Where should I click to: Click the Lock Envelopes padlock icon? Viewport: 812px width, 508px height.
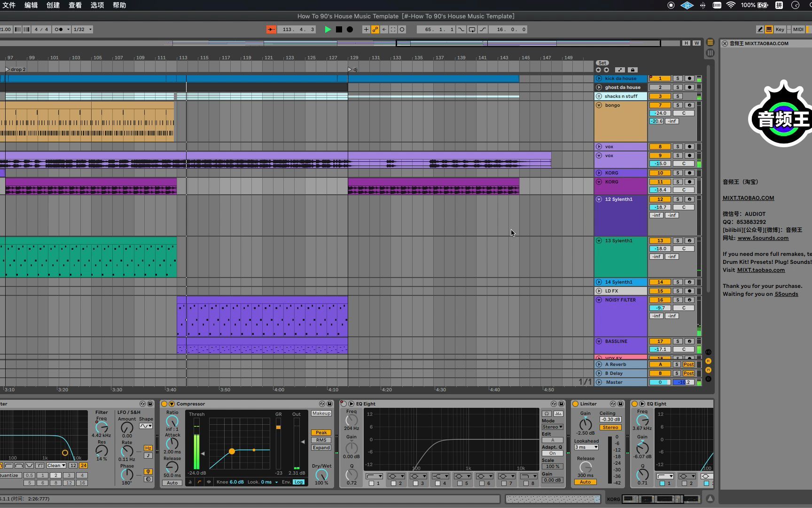pyautogui.click(x=632, y=70)
